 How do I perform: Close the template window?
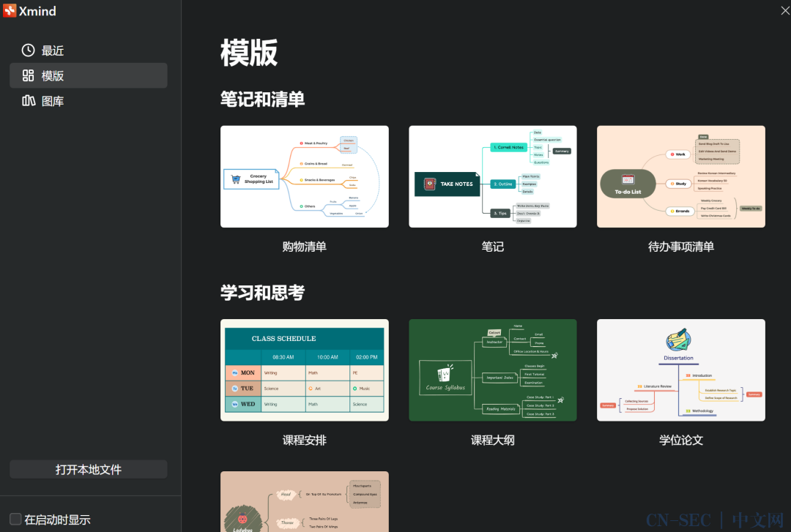pyautogui.click(x=784, y=10)
